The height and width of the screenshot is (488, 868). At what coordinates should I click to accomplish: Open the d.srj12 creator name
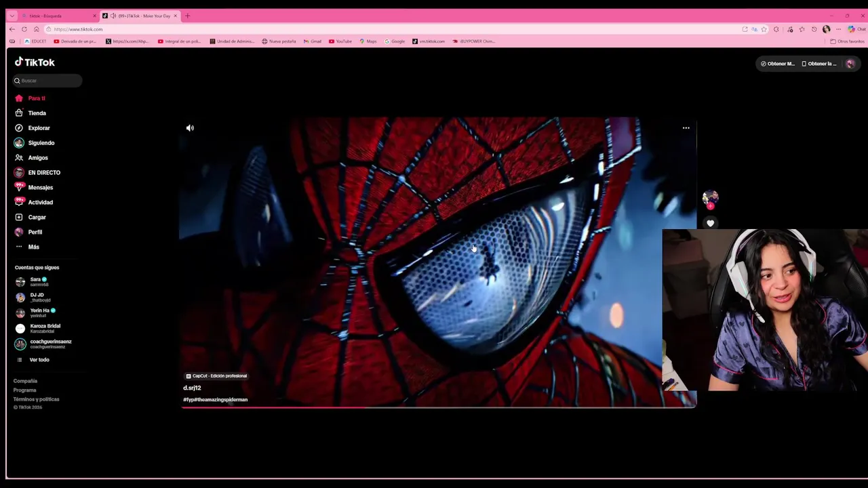tap(192, 388)
